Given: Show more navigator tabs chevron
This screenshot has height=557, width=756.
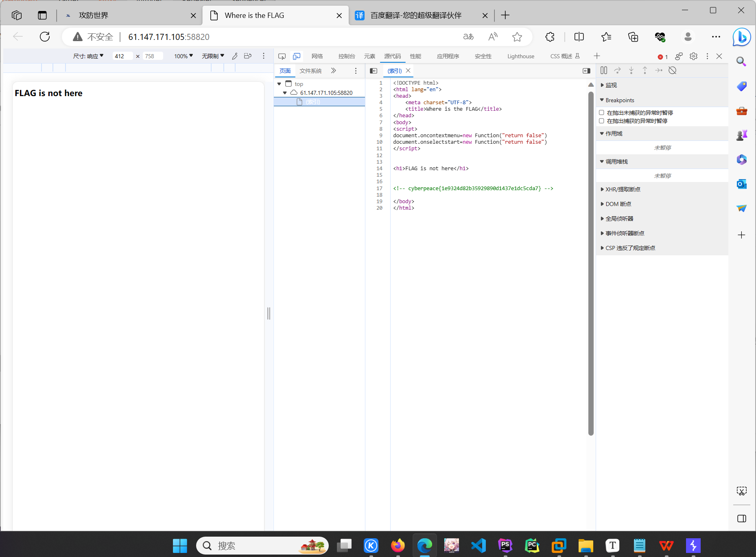Looking at the screenshot, I should [333, 71].
